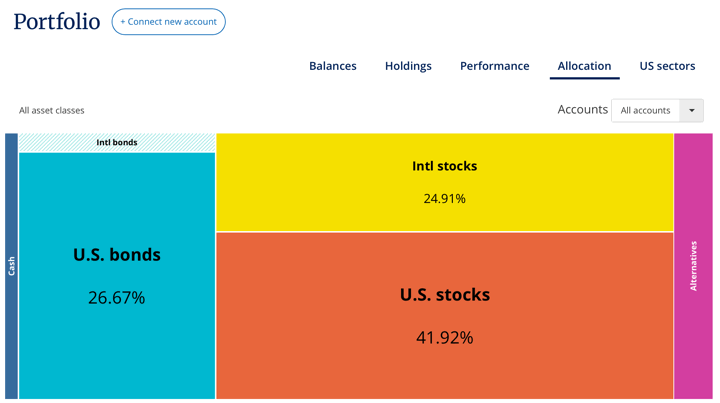720x403 pixels.
Task: Open the All accounts dropdown
Action: pyautogui.click(x=646, y=110)
